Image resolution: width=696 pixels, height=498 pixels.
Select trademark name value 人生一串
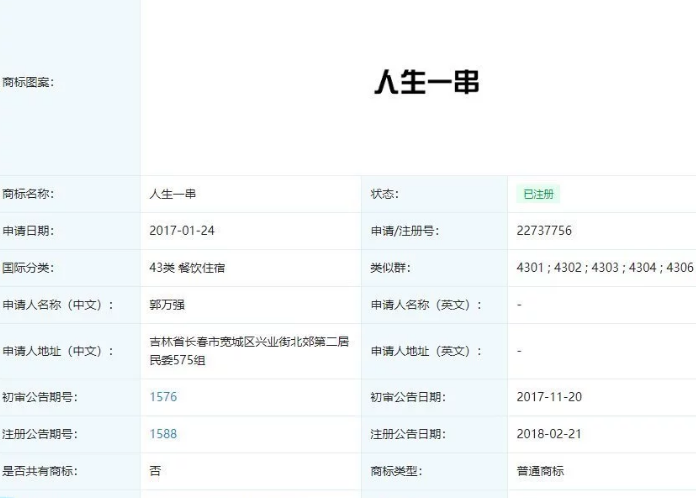click(173, 194)
